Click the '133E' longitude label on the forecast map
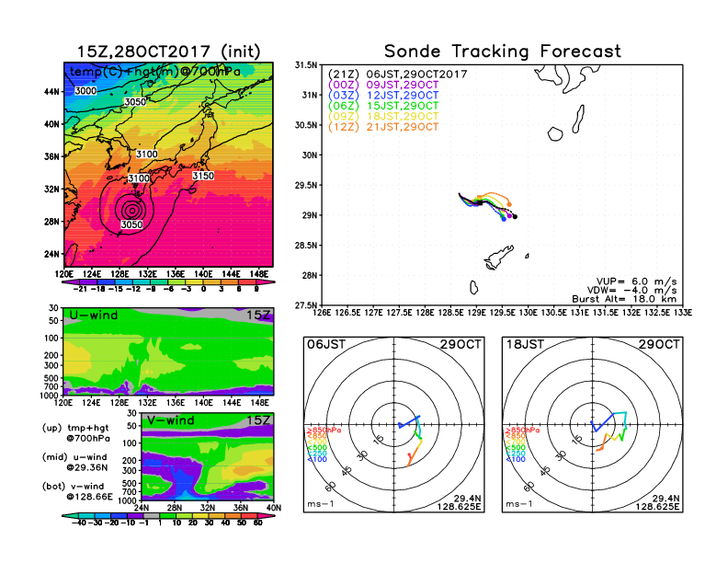728x563 pixels. click(x=682, y=313)
